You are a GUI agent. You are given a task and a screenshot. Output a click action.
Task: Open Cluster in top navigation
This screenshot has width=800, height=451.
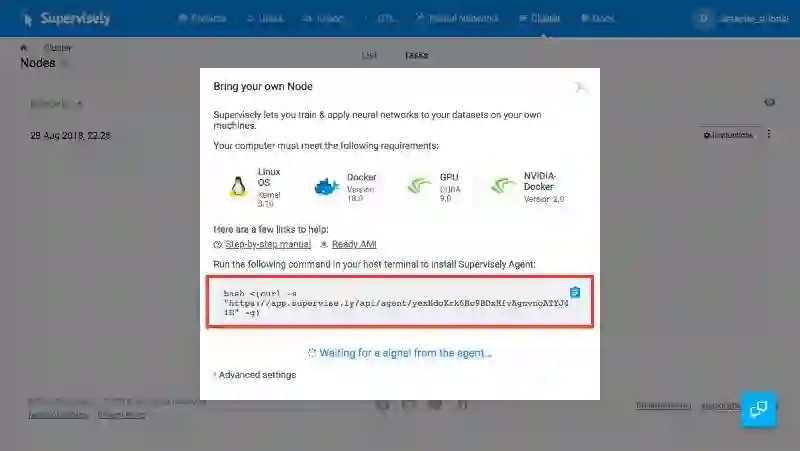point(540,18)
